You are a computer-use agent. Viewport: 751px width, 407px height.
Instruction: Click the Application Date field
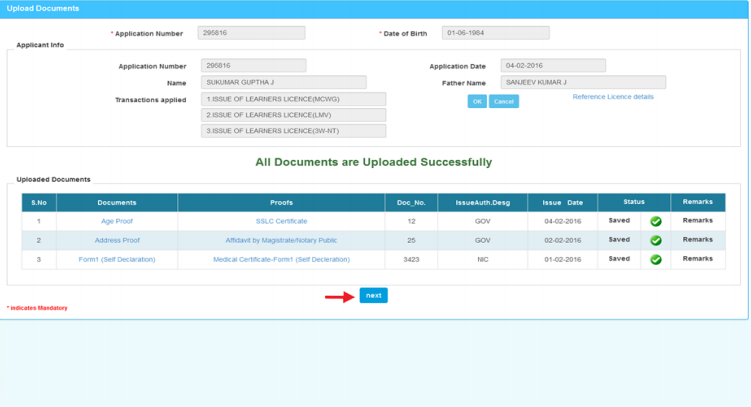553,66
